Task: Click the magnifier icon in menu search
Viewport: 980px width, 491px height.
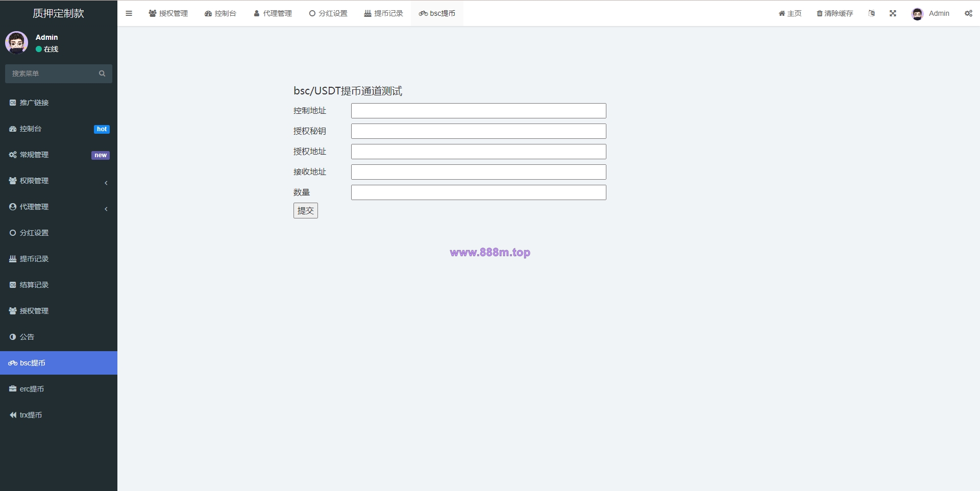Action: coord(102,73)
